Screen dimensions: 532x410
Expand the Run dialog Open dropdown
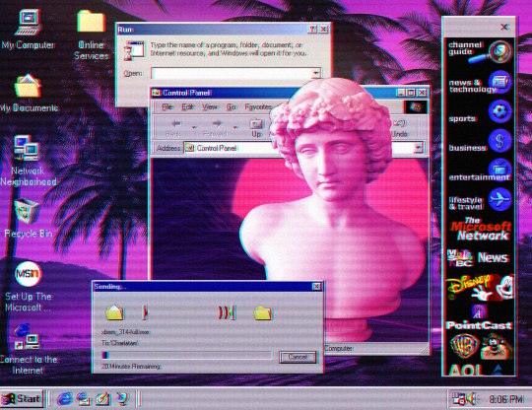point(316,73)
